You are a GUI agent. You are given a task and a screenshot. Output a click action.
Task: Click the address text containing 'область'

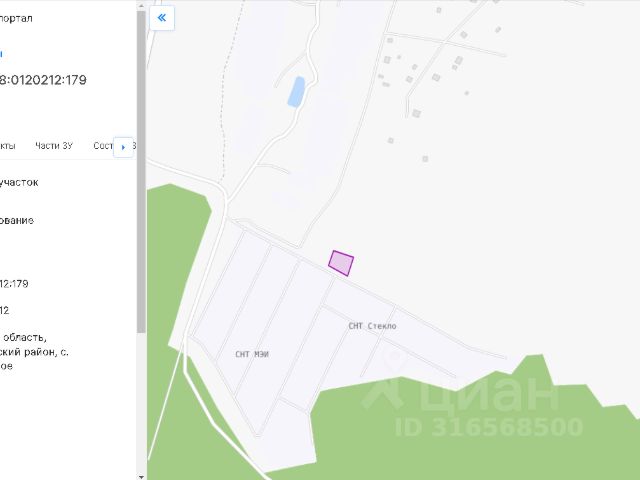pos(23,338)
